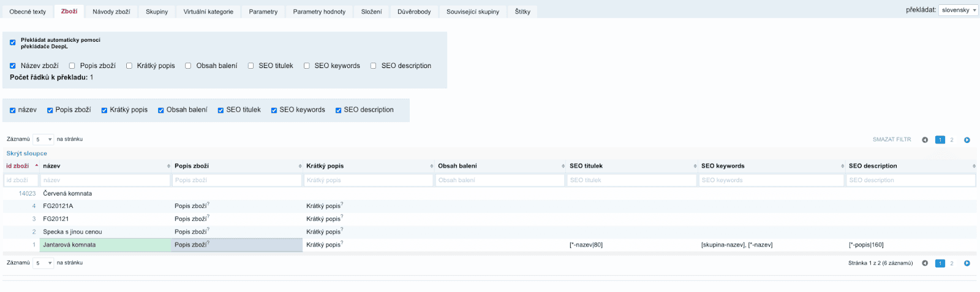Click previous page arrow in bottom pagination
This screenshot has height=292, width=980.
(925, 263)
